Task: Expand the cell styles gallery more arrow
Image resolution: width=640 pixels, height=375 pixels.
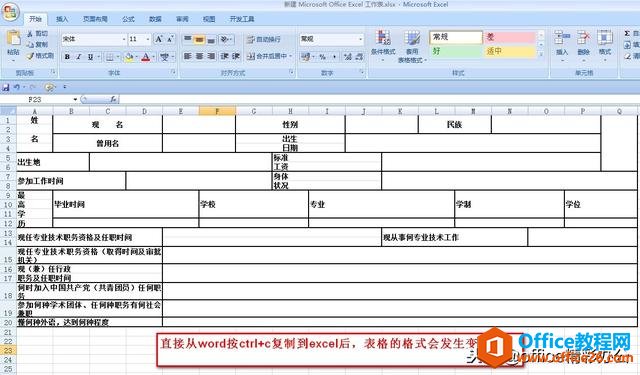Action: (x=541, y=55)
